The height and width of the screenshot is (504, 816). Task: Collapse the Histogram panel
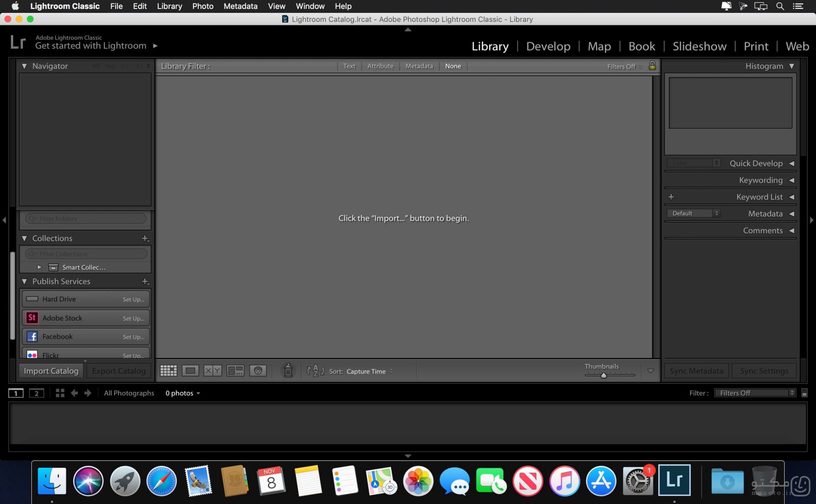(x=791, y=66)
